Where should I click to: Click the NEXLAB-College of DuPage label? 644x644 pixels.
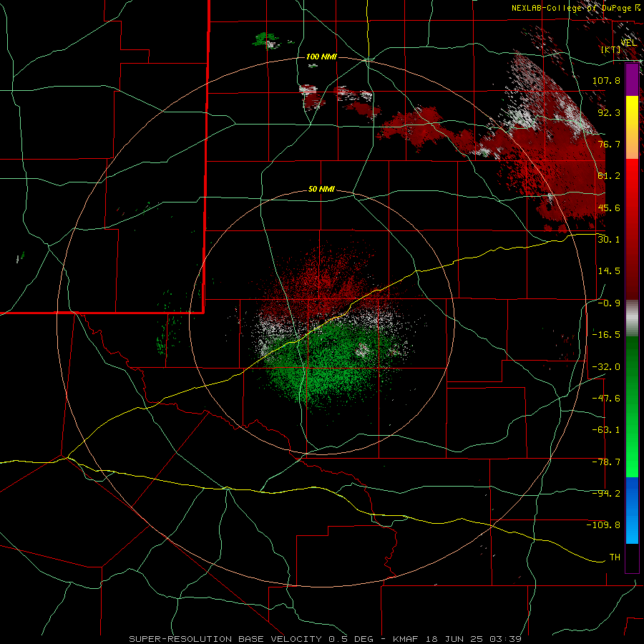point(575,8)
